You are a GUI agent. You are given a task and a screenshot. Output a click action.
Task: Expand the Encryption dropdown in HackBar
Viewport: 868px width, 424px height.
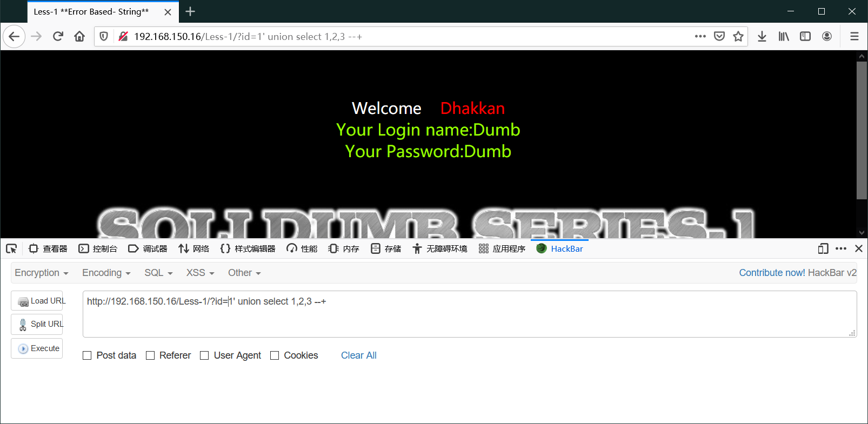point(42,273)
